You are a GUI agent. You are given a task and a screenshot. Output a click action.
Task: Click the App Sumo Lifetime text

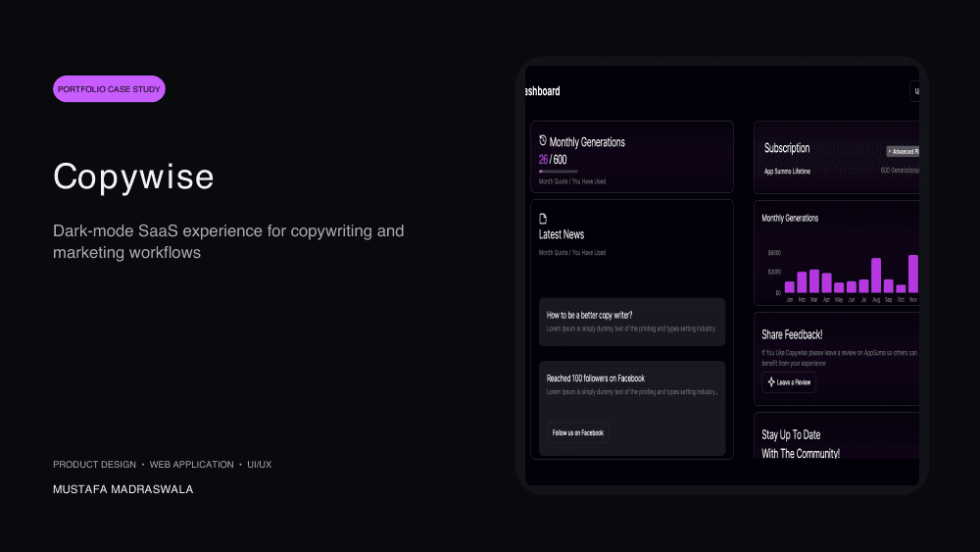pyautogui.click(x=787, y=172)
